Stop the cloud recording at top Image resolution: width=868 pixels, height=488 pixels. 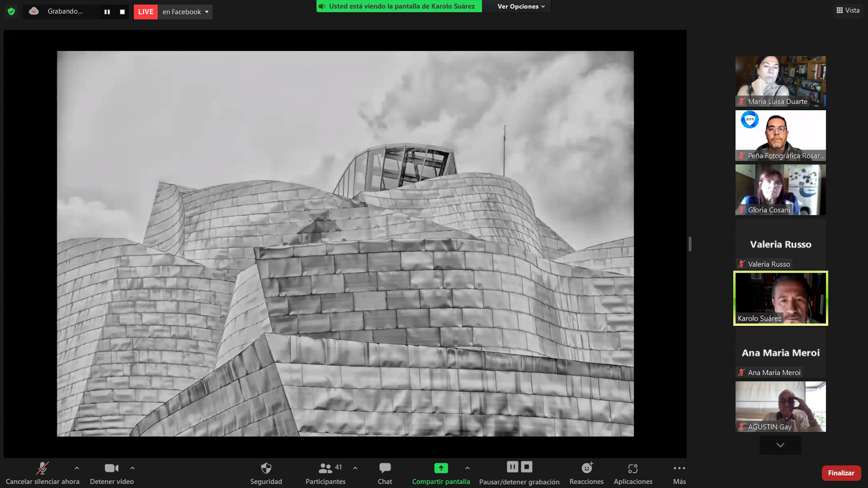(122, 12)
